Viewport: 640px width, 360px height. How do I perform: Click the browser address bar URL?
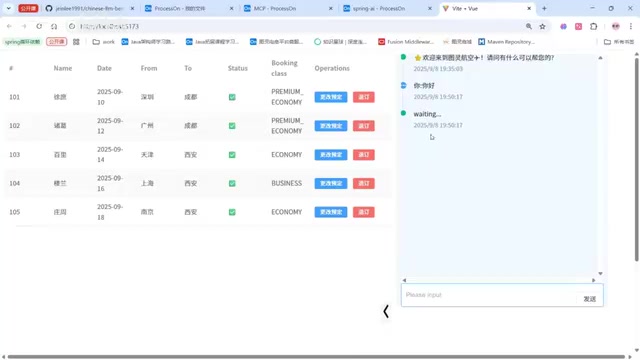(109, 26)
